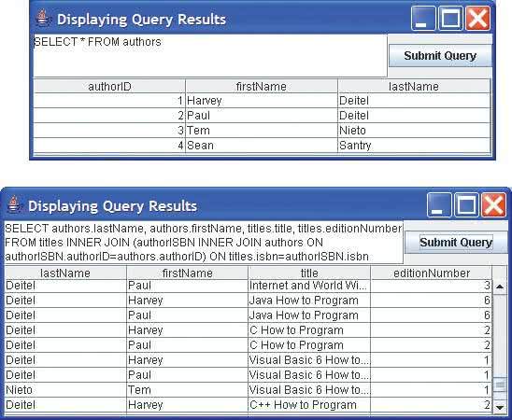Select the Sean Santry row in authors table
This screenshot has width=512, height=420.
point(262,145)
